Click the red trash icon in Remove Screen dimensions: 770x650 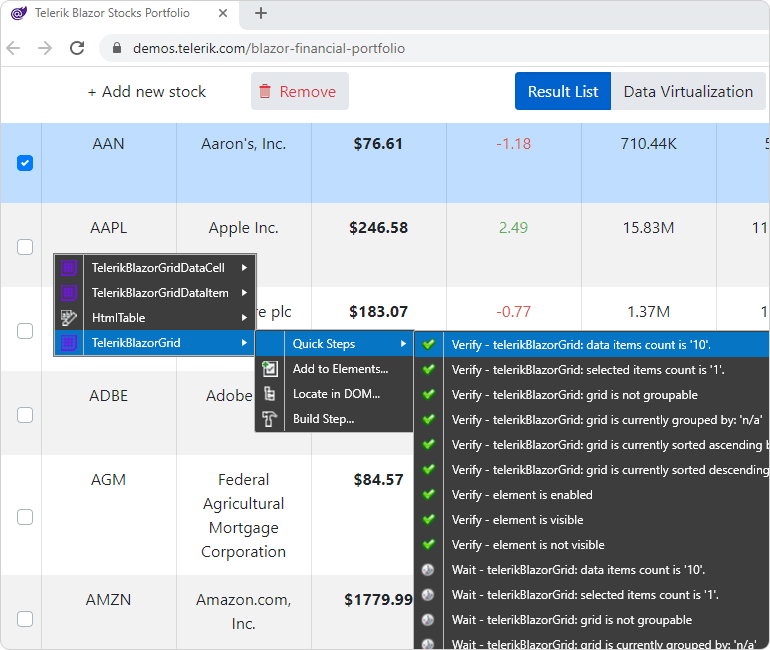[x=265, y=91]
